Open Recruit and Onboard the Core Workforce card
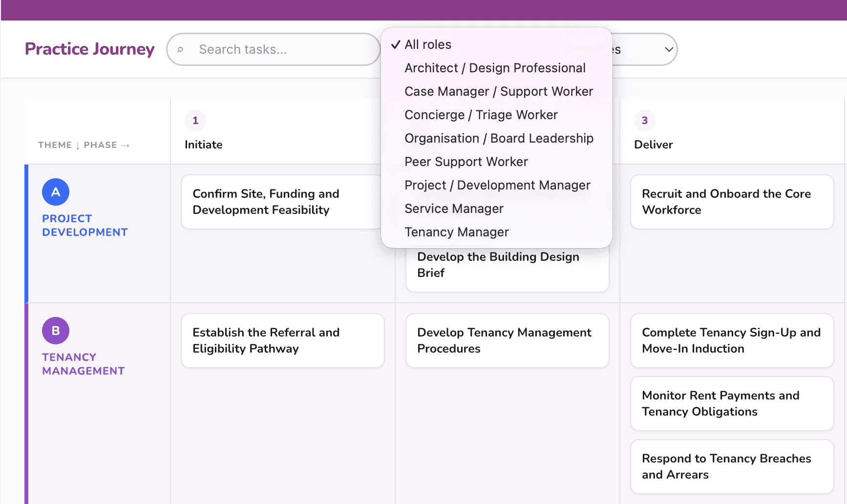Image resolution: width=847 pixels, height=504 pixels. coord(732,202)
